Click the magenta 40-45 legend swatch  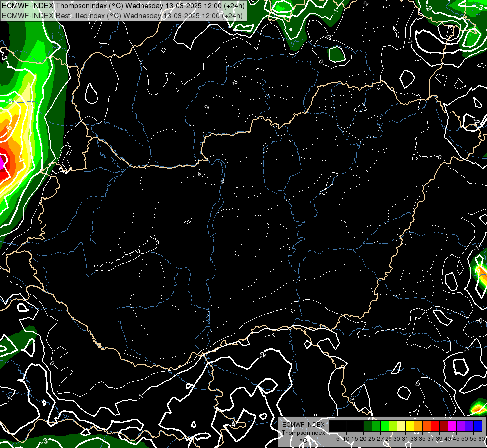[x=452, y=426]
